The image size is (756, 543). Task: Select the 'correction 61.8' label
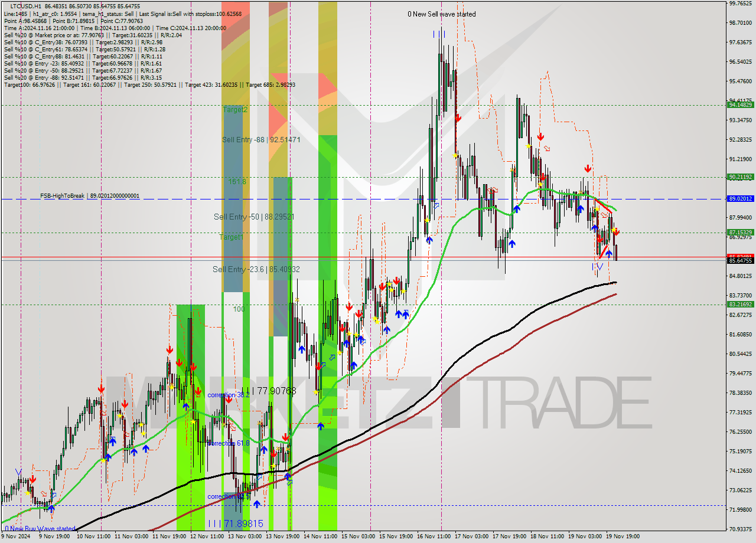[x=228, y=443]
